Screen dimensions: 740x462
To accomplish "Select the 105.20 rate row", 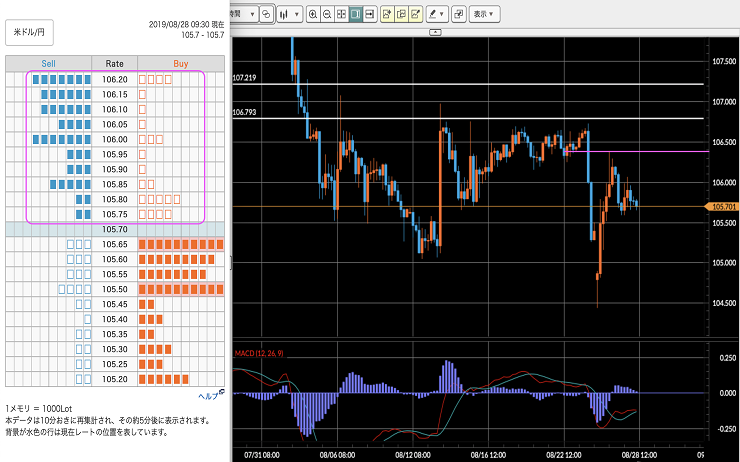I will point(115,379).
